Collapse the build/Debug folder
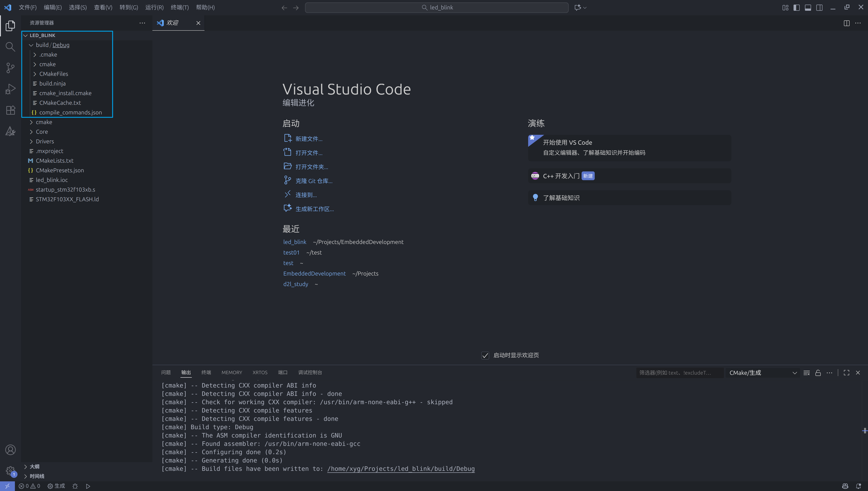The height and width of the screenshot is (491, 868). click(31, 45)
